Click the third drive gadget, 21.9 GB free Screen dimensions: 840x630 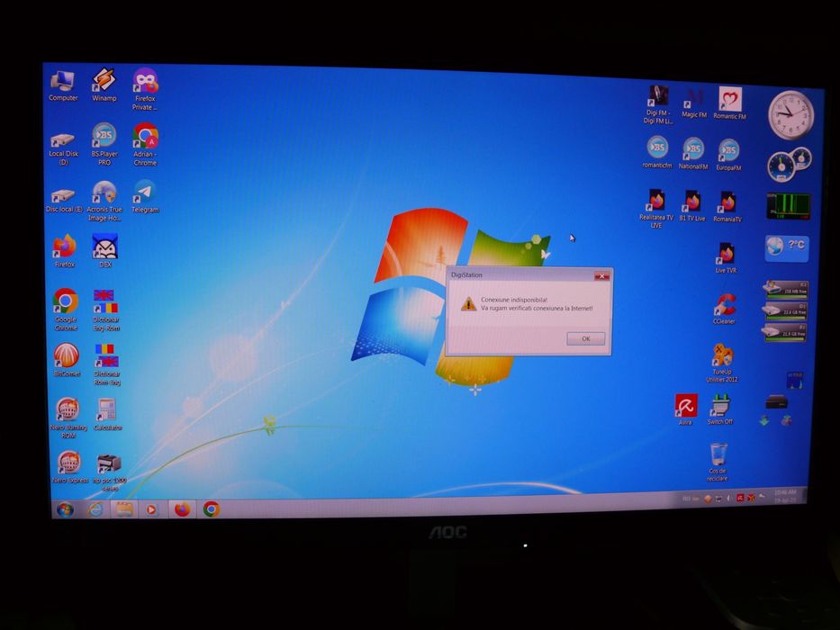pos(784,331)
